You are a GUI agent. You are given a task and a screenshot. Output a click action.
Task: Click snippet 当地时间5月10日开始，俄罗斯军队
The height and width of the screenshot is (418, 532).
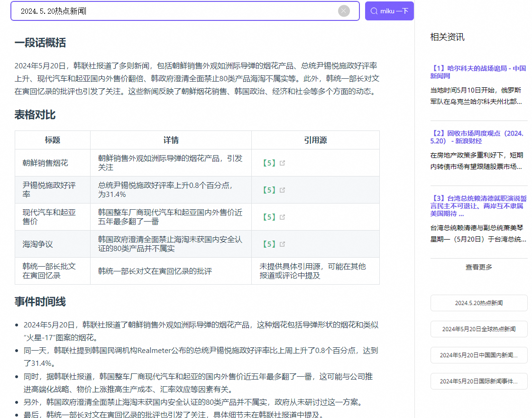tap(476, 96)
